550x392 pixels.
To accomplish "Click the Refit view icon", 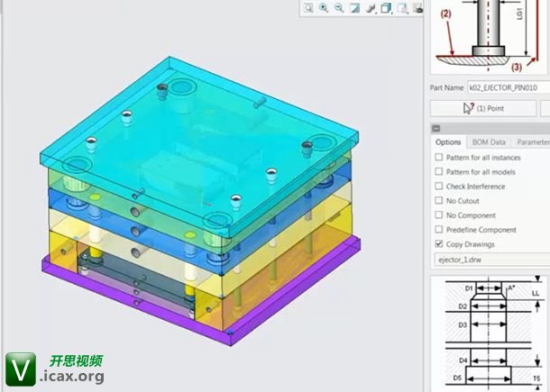I will [308, 8].
